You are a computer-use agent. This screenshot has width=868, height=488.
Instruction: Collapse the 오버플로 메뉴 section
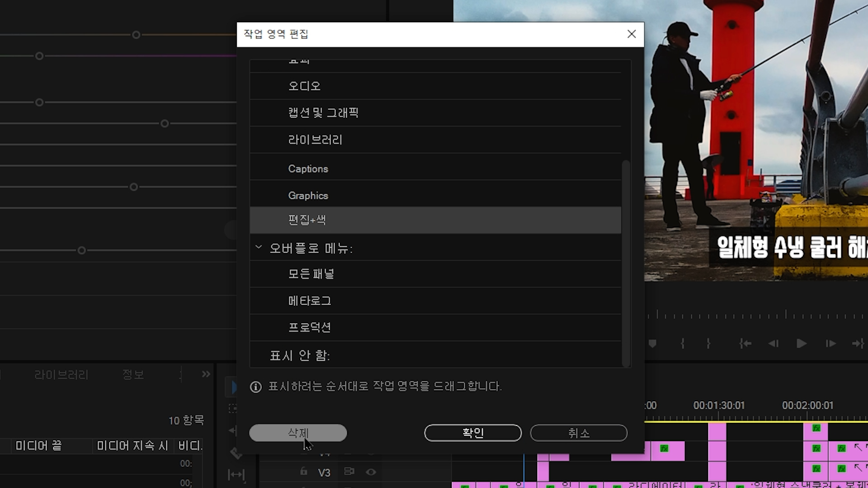tap(259, 247)
